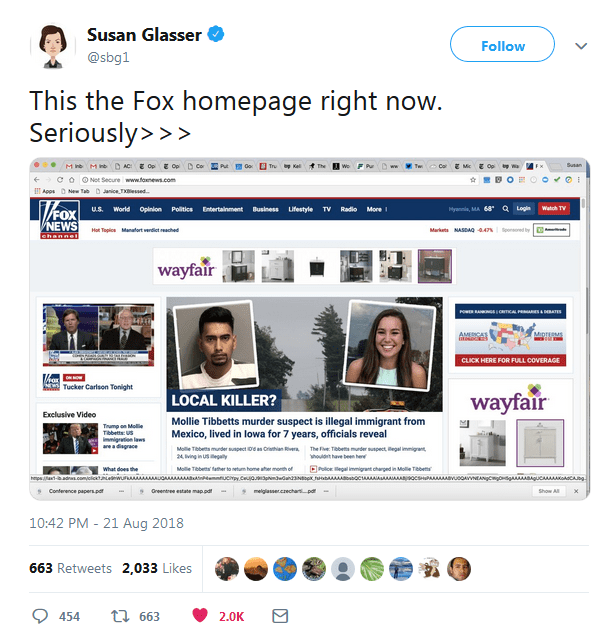Image resolution: width=611 pixels, height=637 pixels.
Task: Open the Mollie Tibbetts headline image
Action: coord(304,354)
